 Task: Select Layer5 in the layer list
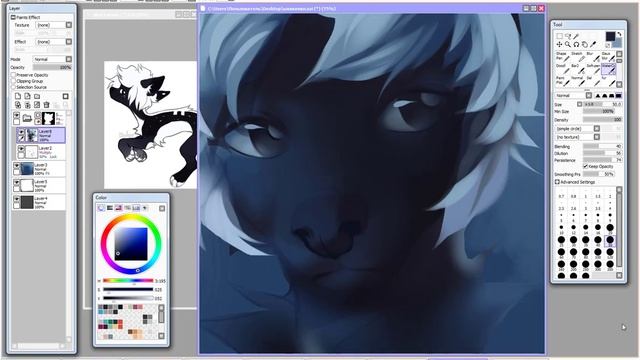click(x=39, y=186)
